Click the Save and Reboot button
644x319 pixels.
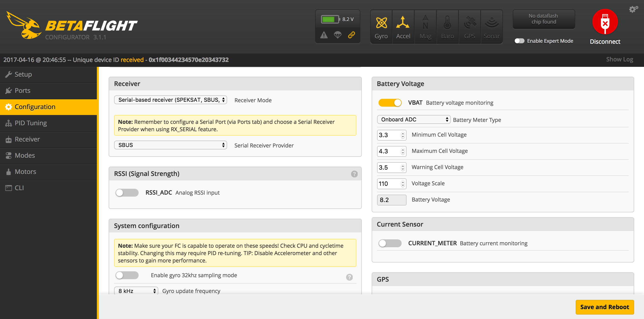pyautogui.click(x=604, y=307)
